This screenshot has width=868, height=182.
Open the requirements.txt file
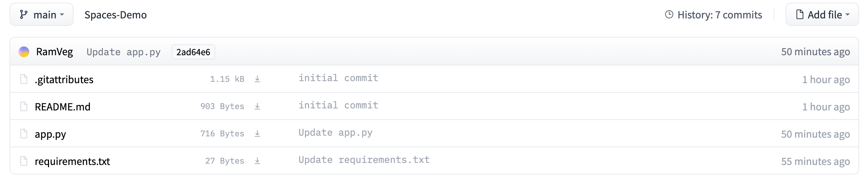(x=72, y=161)
